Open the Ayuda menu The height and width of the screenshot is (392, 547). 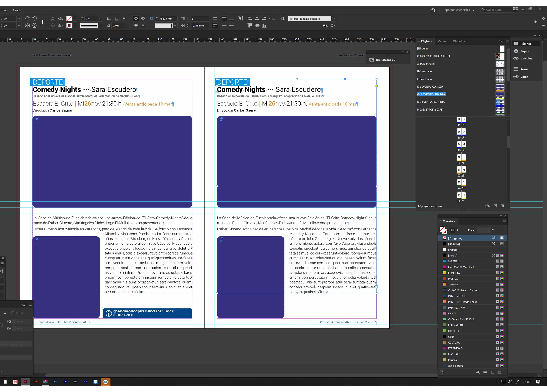coord(17,10)
